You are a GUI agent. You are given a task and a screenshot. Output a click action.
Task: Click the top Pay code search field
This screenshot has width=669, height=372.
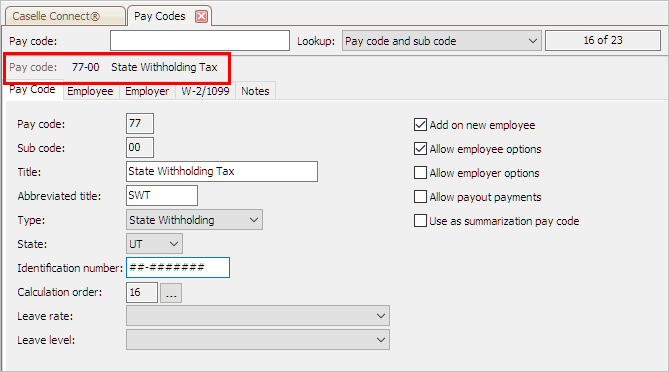click(x=200, y=41)
